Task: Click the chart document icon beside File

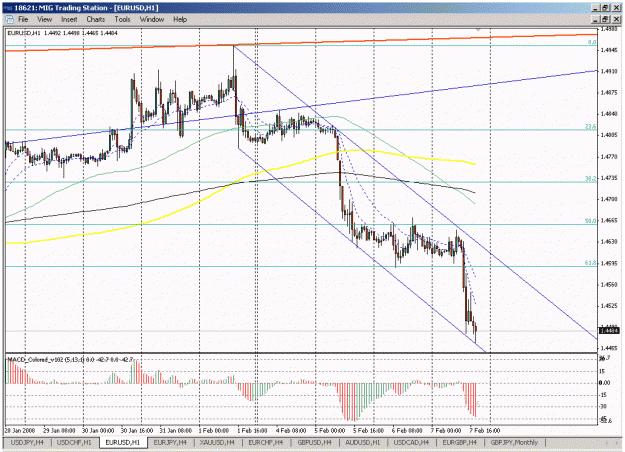Action: point(9,19)
